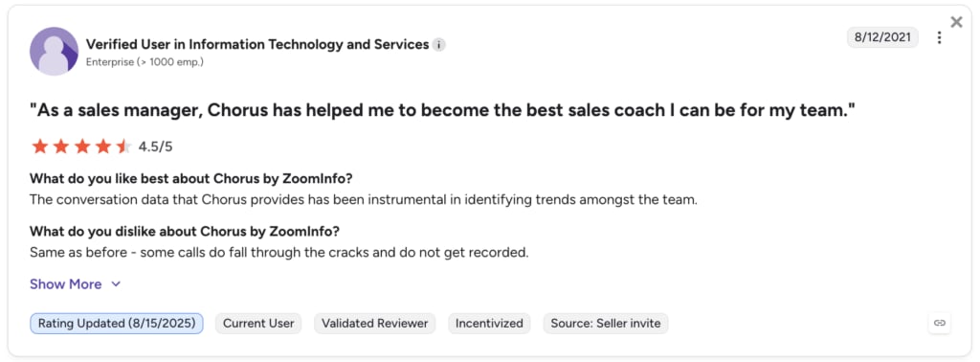Click the Incentivized tag

[489, 324]
